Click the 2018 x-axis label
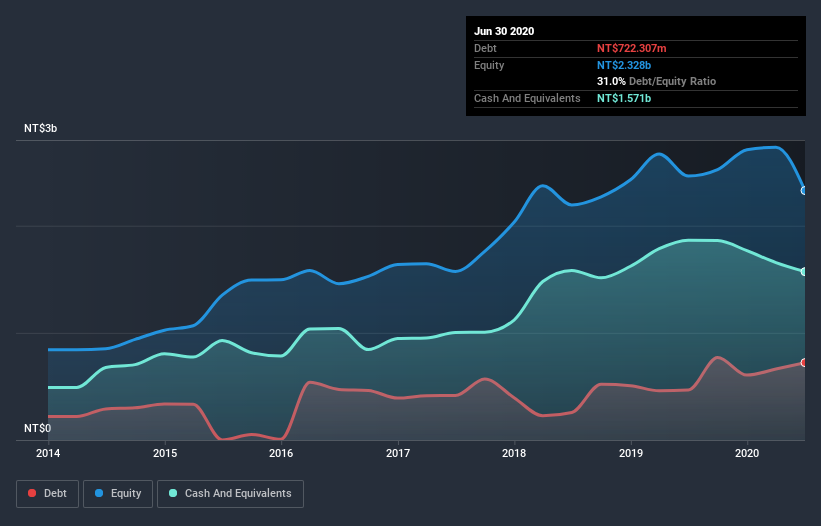 514,453
